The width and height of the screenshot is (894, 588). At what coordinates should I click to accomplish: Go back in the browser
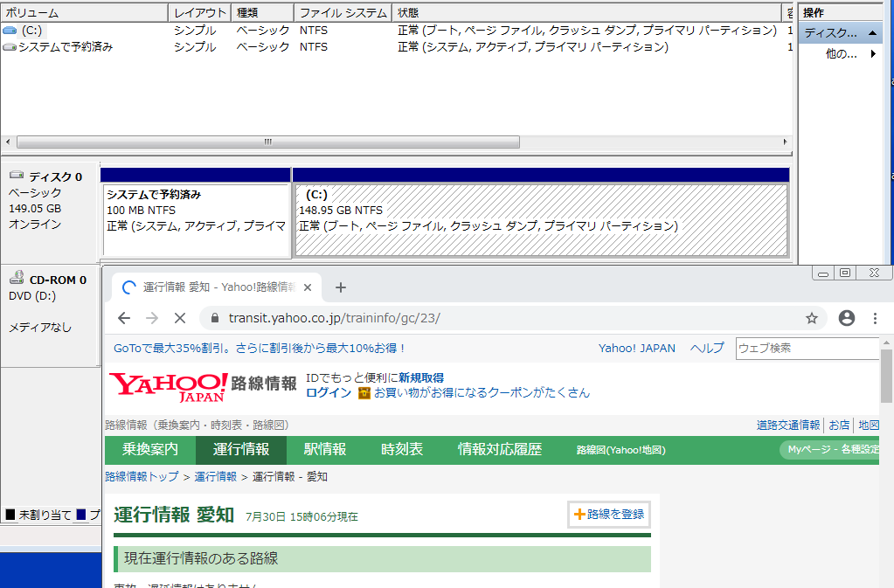124,318
